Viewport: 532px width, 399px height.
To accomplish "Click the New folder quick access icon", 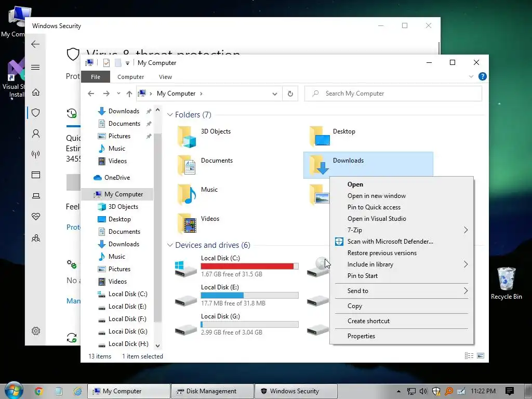I will [118, 63].
